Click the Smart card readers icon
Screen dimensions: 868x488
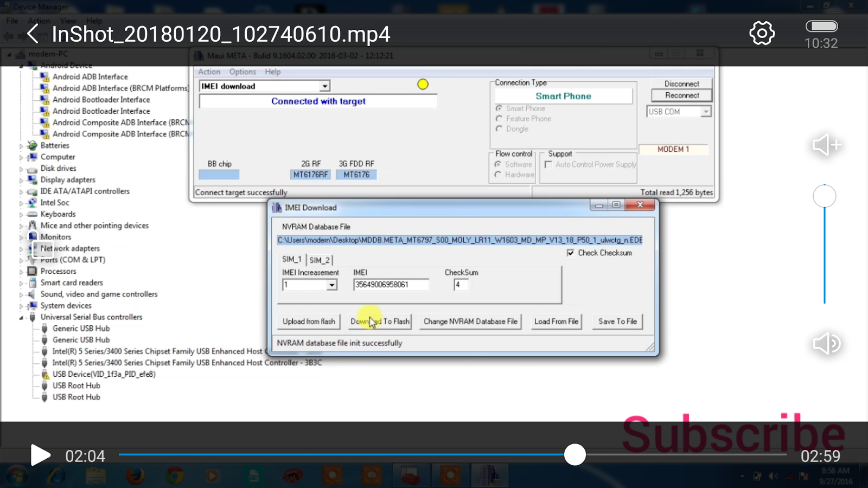pos(33,282)
